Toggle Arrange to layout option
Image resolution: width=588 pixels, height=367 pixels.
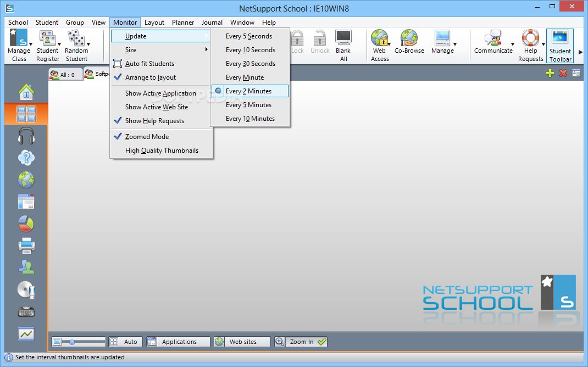point(161,77)
